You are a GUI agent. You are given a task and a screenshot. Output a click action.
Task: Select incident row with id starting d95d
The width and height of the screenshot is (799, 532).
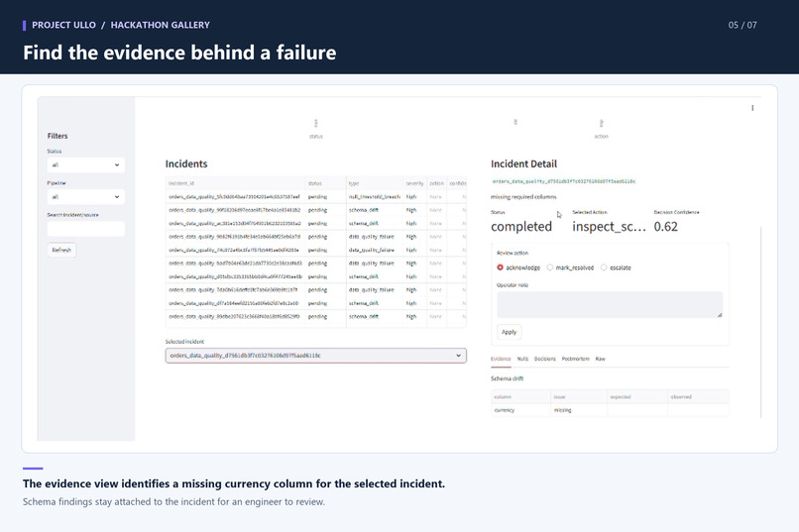click(315, 276)
